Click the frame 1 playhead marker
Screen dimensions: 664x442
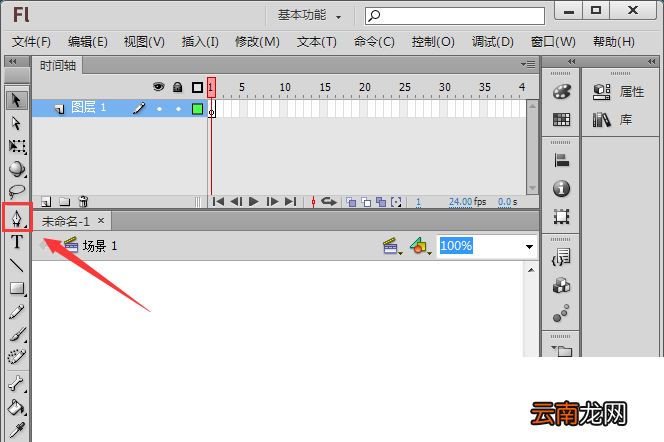click(x=211, y=87)
